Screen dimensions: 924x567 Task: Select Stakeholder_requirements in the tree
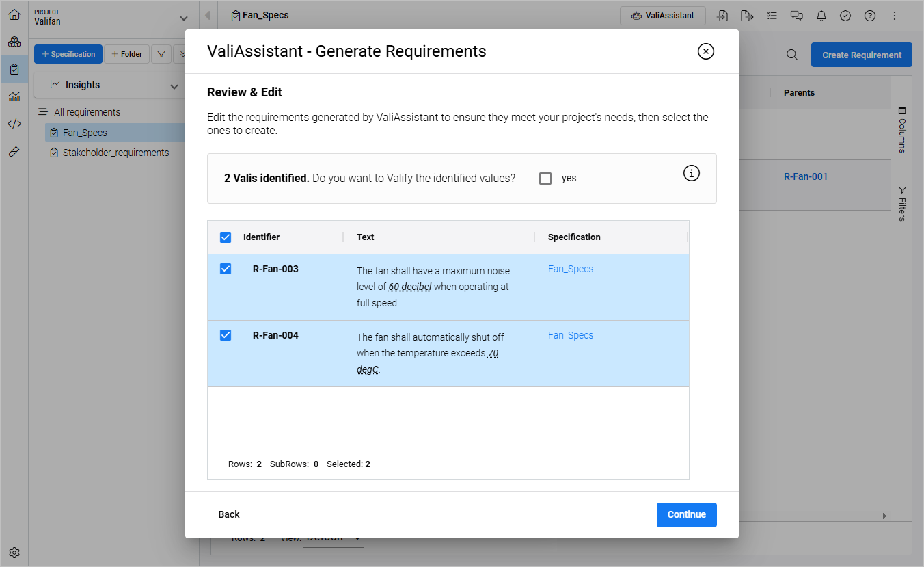pos(116,153)
